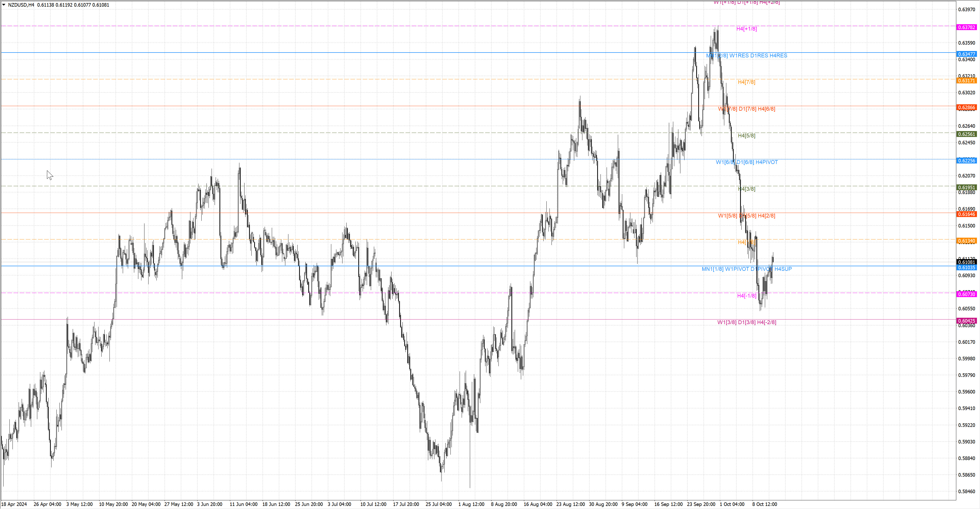Click the 1 Aug 12:00 time label
The width and height of the screenshot is (980, 509).
point(471,504)
